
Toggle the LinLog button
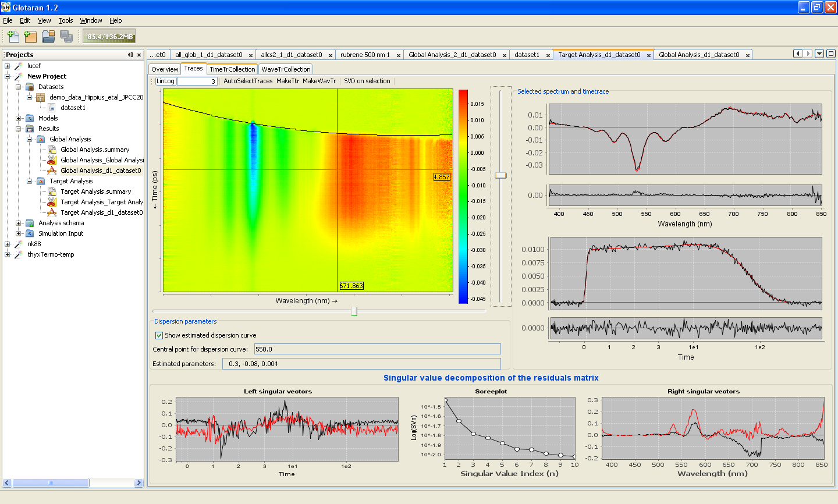click(x=165, y=81)
